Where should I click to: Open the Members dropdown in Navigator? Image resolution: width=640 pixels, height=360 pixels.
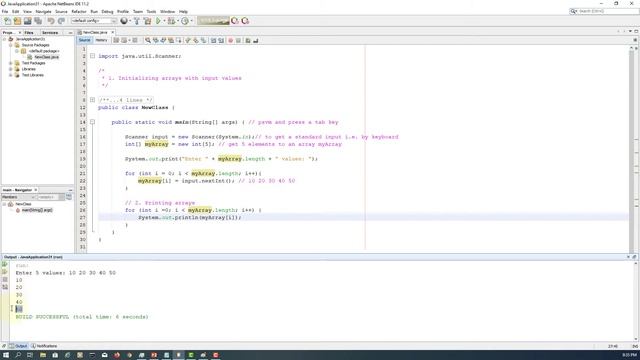[x=18, y=197]
